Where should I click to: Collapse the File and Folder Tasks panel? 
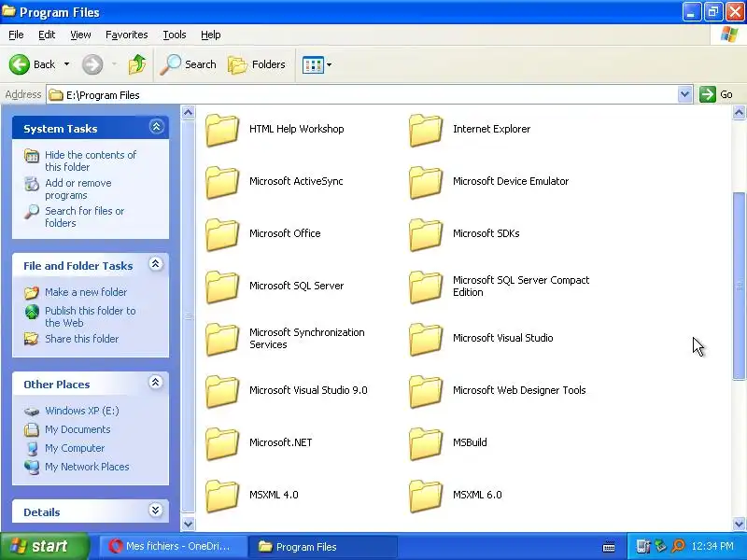pyautogui.click(x=155, y=264)
